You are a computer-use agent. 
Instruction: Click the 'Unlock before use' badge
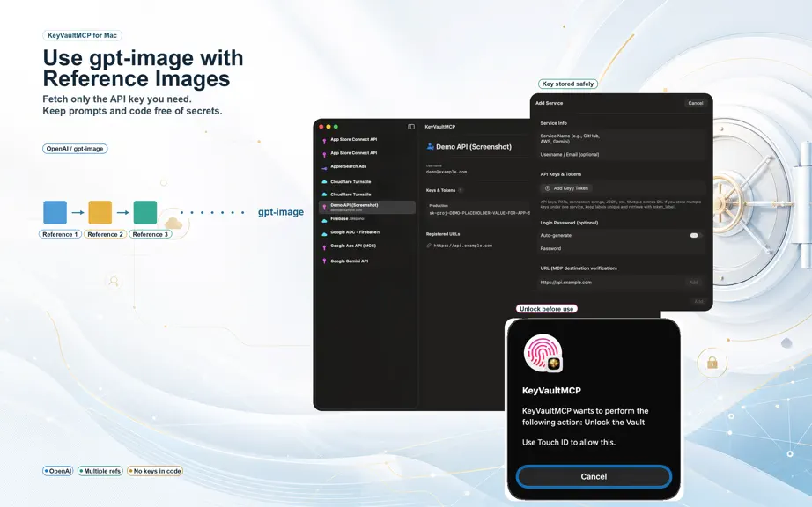point(546,309)
